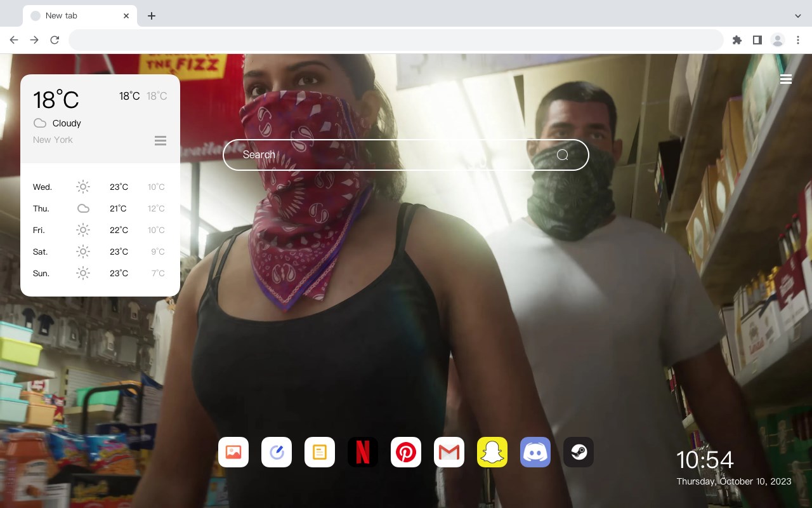Click the sun icon for Wednesday
812x508 pixels.
pos(83,187)
